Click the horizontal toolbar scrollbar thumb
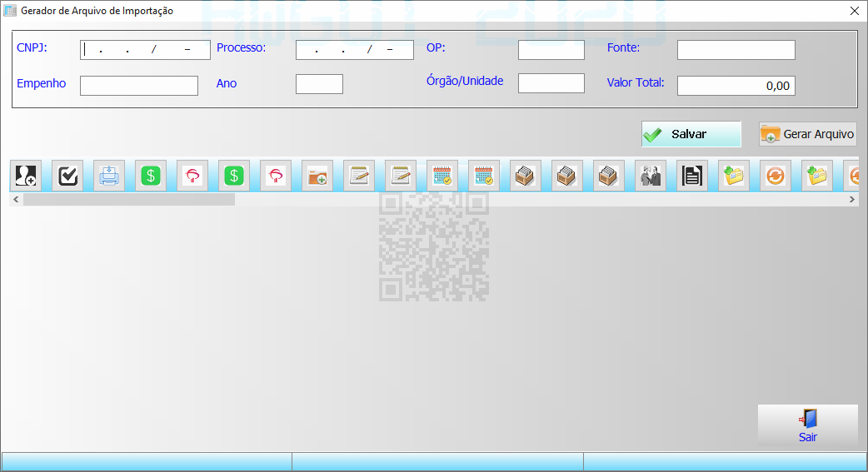Image resolution: width=868 pixels, height=472 pixels. [x=129, y=199]
